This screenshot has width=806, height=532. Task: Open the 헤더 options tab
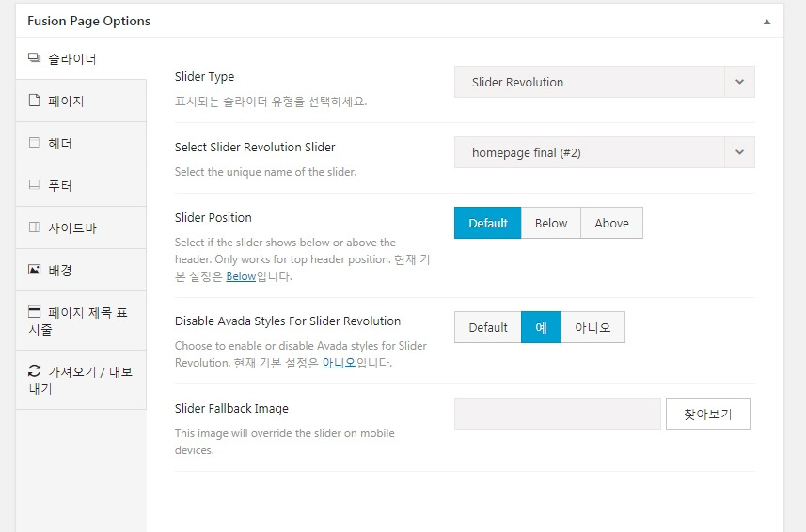point(60,143)
